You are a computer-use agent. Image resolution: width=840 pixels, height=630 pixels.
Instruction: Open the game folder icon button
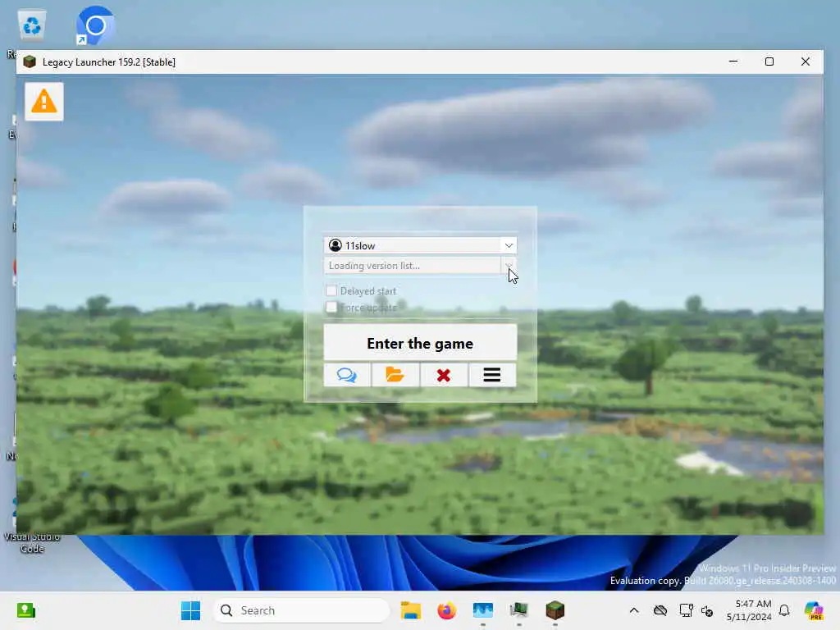pyautogui.click(x=395, y=374)
